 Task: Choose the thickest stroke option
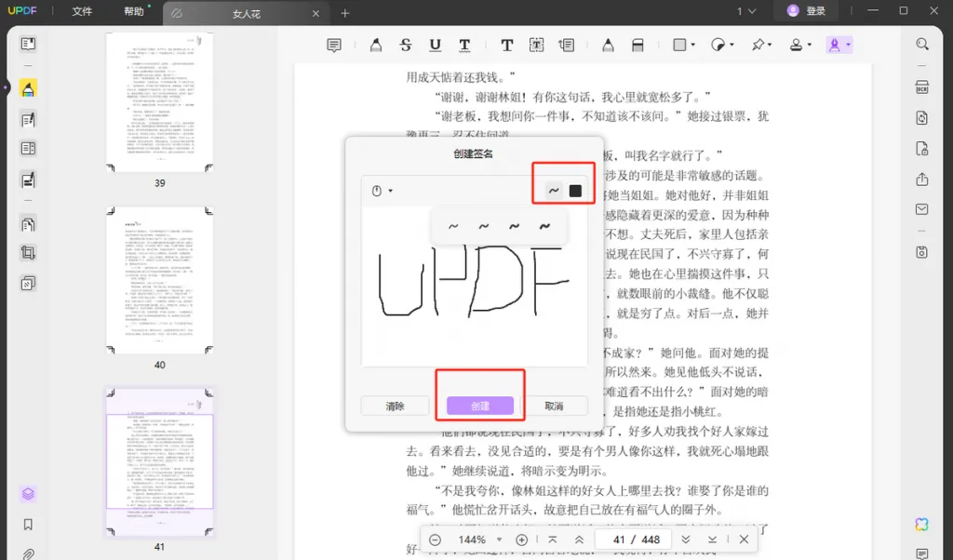pyautogui.click(x=544, y=227)
